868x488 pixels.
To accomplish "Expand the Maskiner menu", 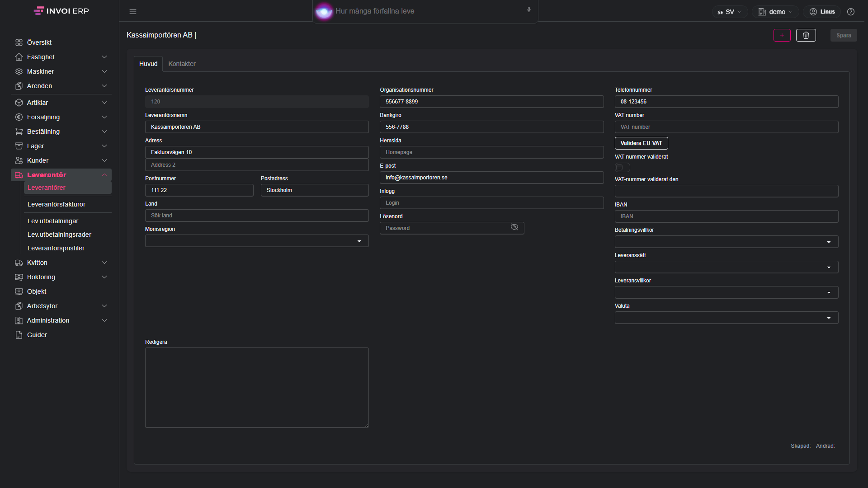I will 61,71.
